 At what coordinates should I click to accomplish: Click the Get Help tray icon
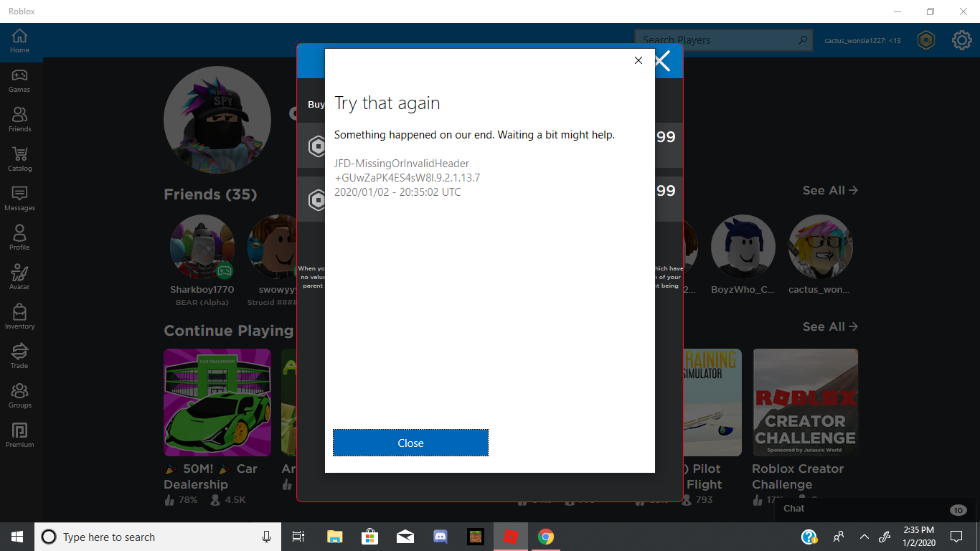[x=809, y=537]
